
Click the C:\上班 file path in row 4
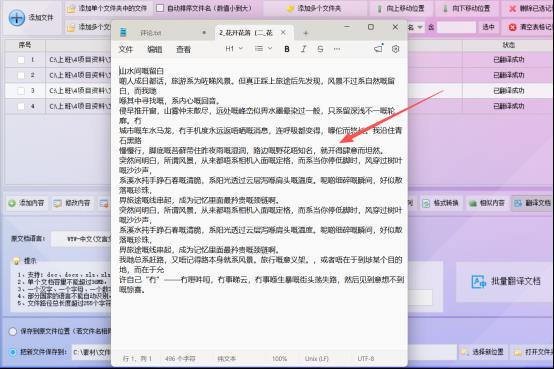click(x=80, y=106)
